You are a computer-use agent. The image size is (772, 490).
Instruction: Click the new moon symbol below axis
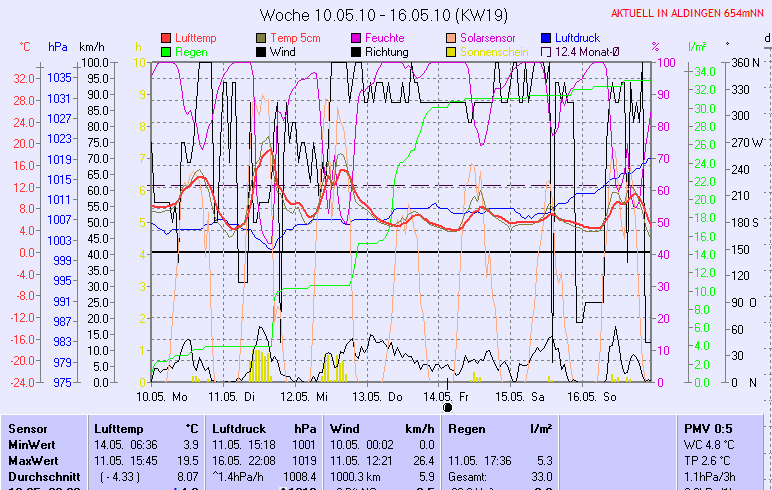(x=447, y=407)
